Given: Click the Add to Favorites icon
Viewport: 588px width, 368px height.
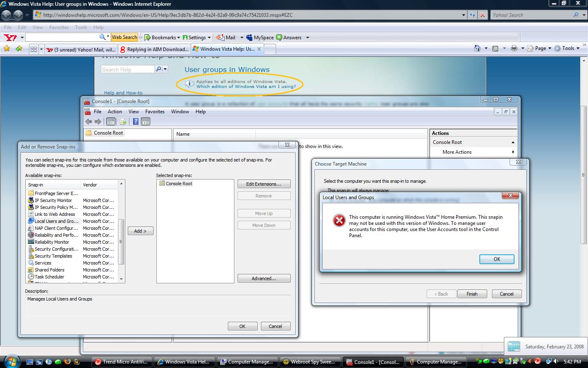Looking at the screenshot, I should [19, 49].
